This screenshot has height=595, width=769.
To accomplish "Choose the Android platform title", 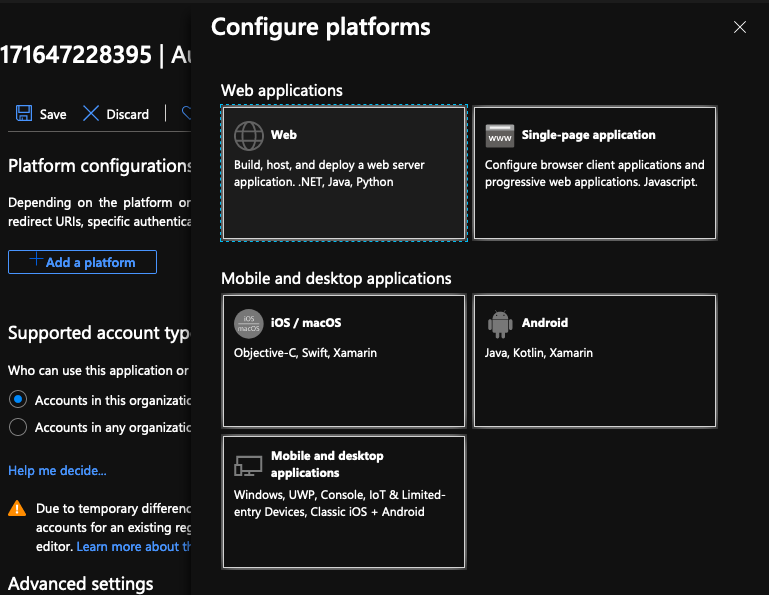I will [545, 323].
